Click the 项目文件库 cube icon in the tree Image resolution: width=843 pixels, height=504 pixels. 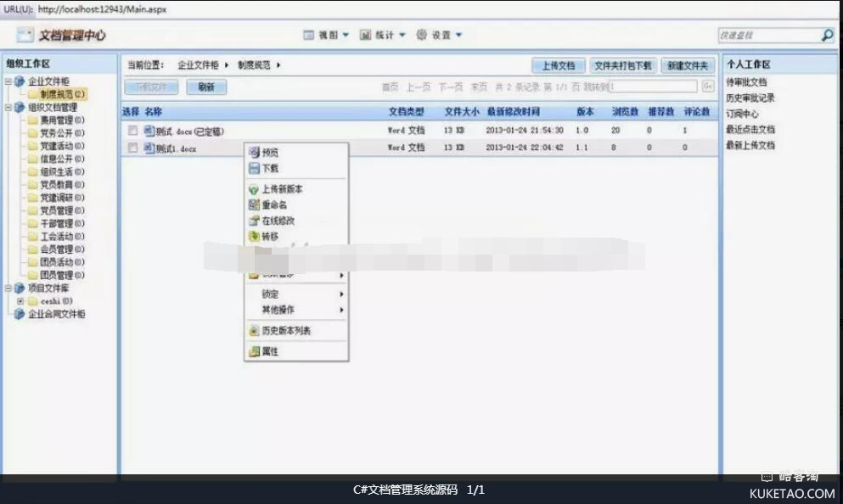pos(20,288)
